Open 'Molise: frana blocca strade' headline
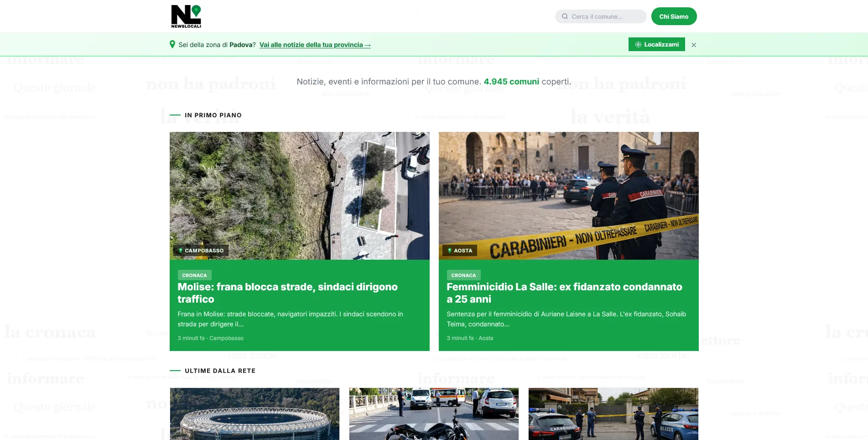This screenshot has width=868, height=440. click(287, 293)
